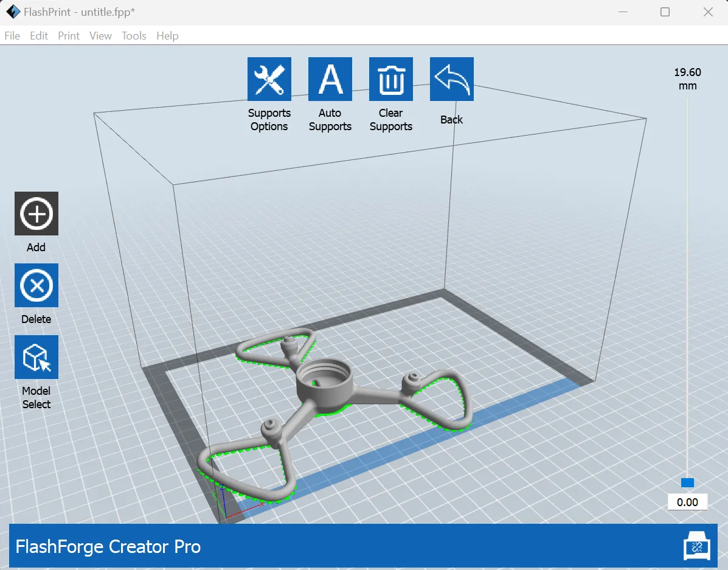
Task: Click the Clear Supports trash icon
Action: tap(391, 79)
